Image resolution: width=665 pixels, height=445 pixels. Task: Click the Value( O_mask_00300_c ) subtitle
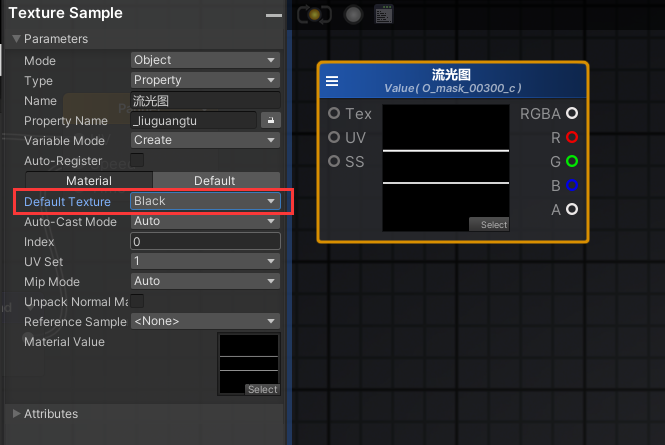pyautogui.click(x=453, y=88)
